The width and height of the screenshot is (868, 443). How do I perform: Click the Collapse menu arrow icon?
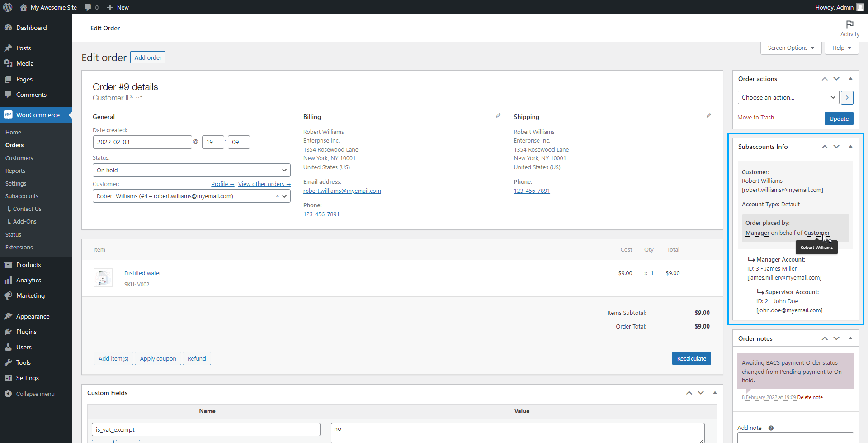click(x=8, y=394)
